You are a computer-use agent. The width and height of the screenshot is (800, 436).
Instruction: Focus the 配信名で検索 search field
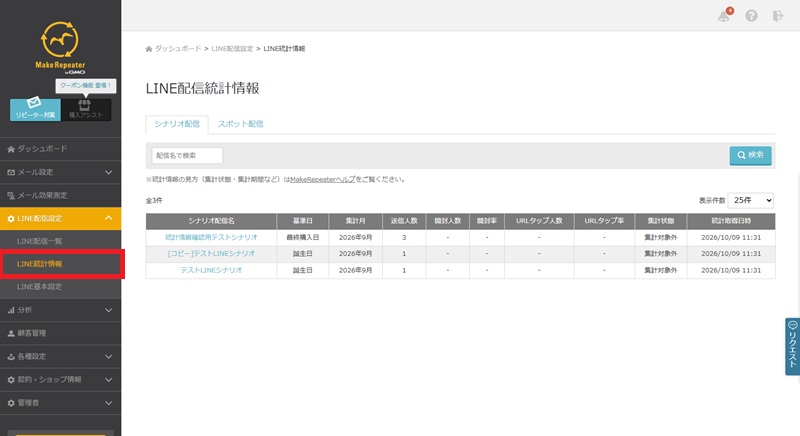coord(187,156)
